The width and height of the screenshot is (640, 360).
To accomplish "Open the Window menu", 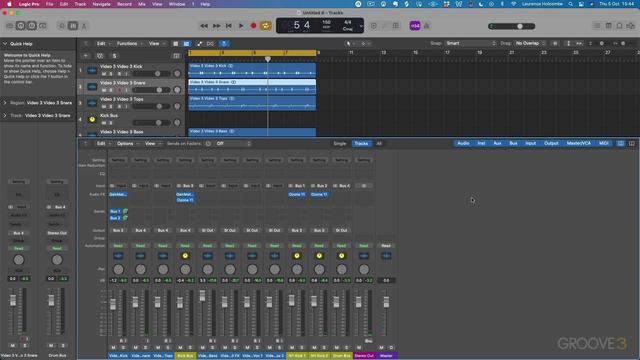I will coord(177,4).
